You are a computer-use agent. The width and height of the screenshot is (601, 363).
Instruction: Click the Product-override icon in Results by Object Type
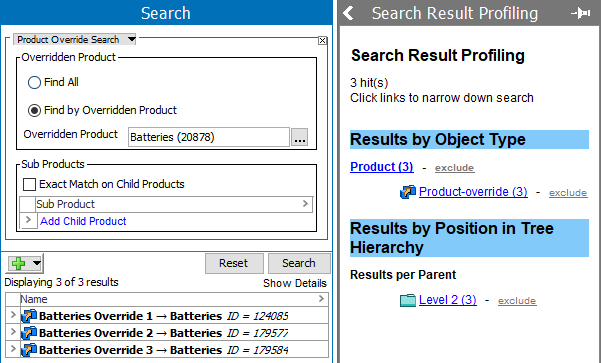[x=408, y=192]
